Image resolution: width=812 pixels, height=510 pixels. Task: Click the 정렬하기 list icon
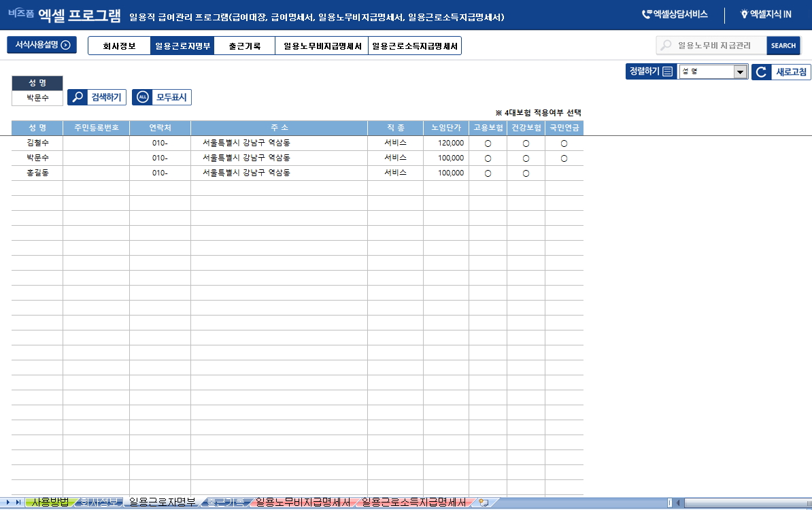[668, 72]
